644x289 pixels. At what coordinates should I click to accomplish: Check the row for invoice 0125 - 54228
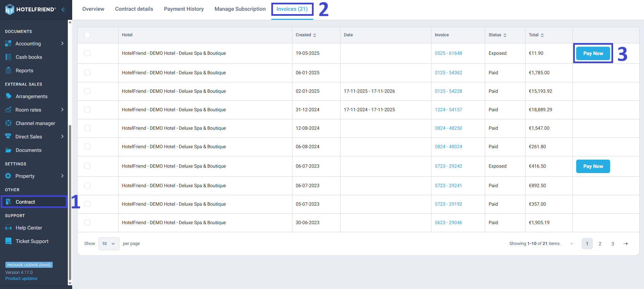(87, 91)
